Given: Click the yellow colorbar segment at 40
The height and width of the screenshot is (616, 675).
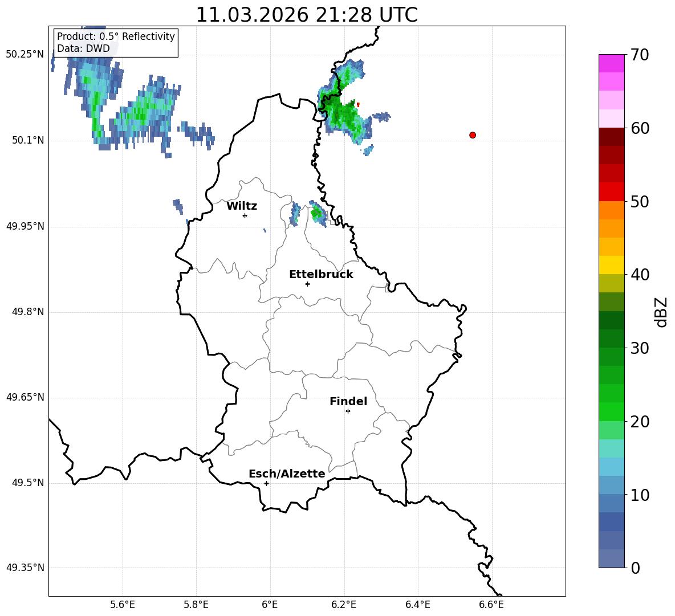Looking at the screenshot, I should click(611, 265).
